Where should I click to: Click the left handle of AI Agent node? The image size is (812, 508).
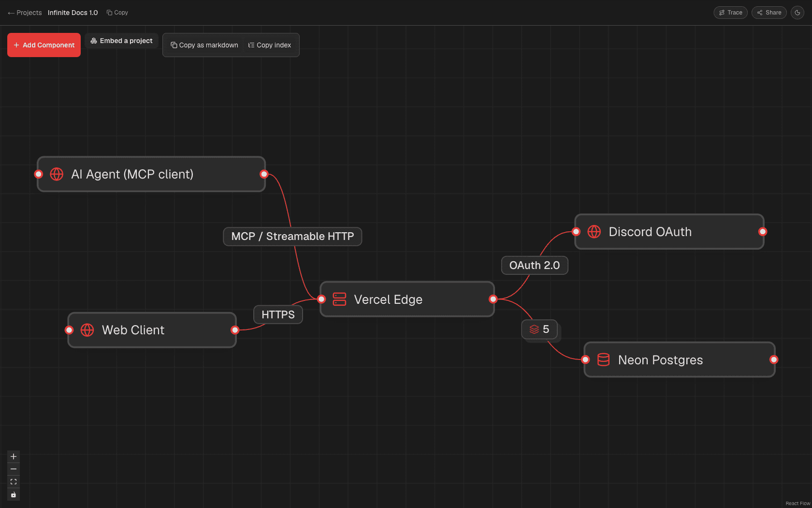39,174
